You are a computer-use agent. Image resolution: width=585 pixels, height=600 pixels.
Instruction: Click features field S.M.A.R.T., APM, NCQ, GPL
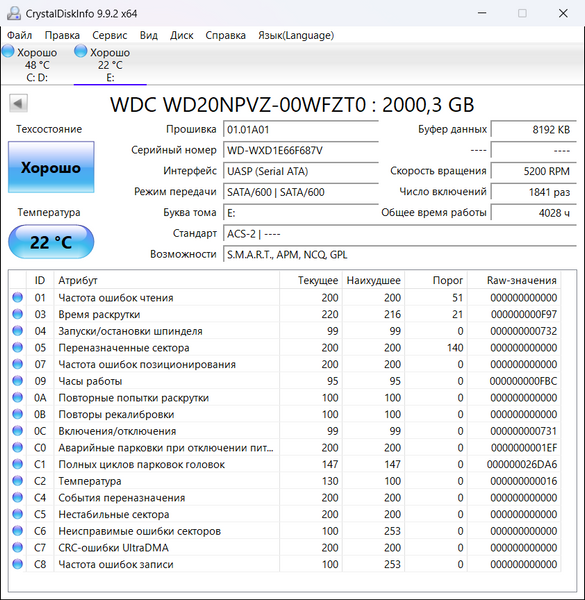pyautogui.click(x=400, y=254)
